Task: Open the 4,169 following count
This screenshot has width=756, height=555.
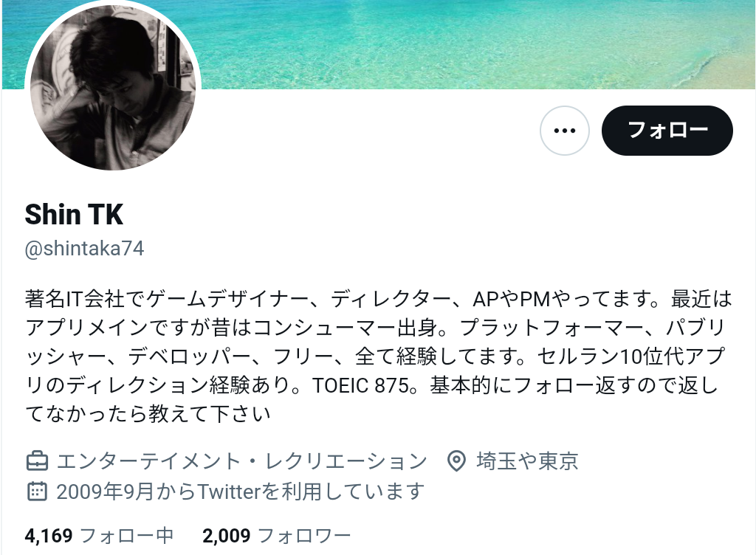Action: pyautogui.click(x=49, y=536)
